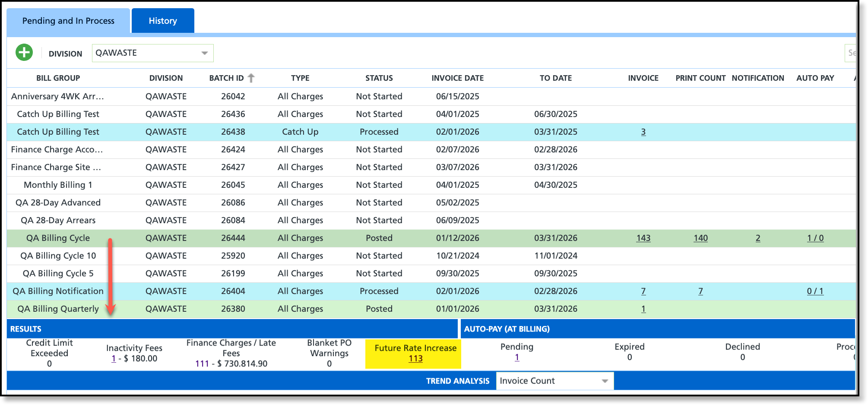Click the Processed status for batch 26404
The width and height of the screenshot is (868, 405).
click(379, 291)
